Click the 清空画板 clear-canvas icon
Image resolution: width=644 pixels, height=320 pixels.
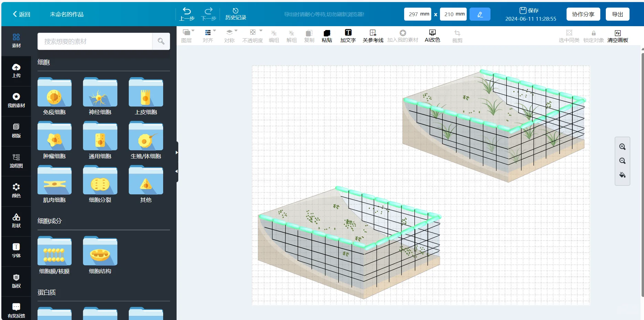coord(618,35)
